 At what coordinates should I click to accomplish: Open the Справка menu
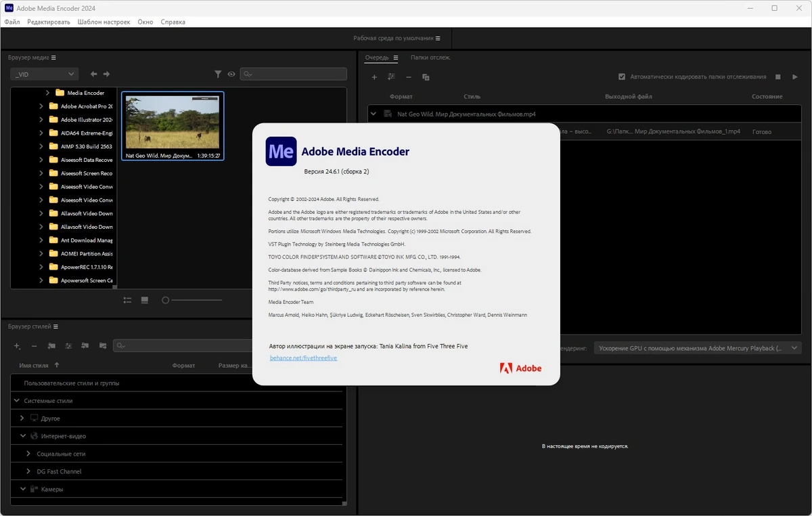tap(173, 22)
